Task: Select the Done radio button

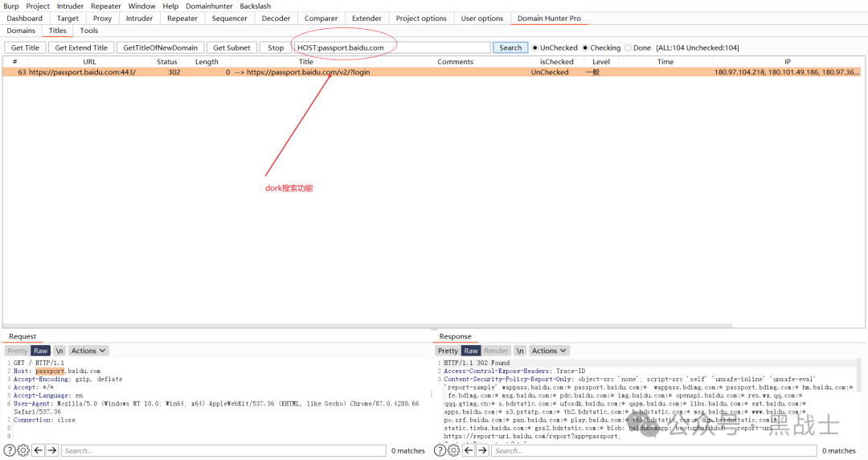Action: 628,47
